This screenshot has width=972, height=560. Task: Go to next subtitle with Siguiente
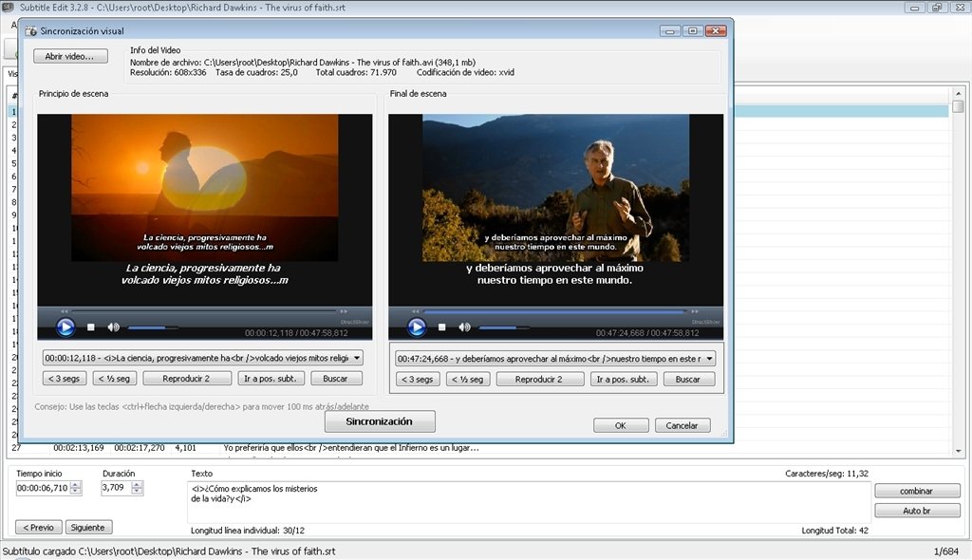tap(88, 528)
